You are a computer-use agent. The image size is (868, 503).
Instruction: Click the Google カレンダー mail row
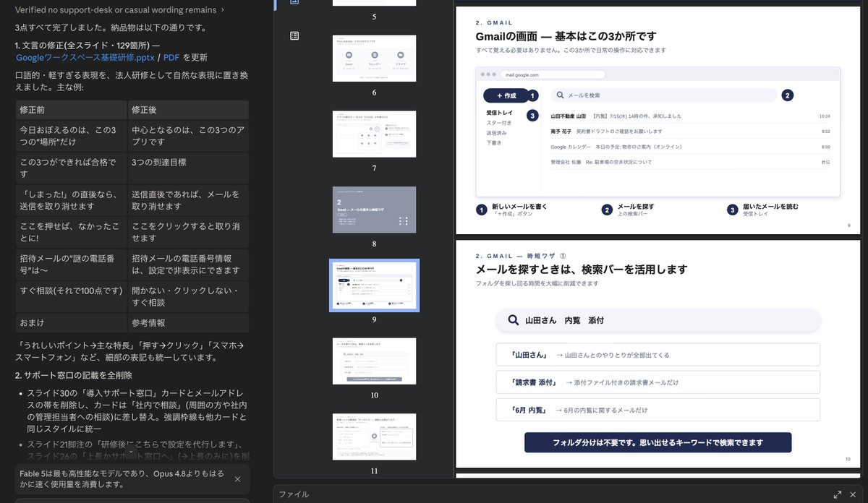click(690, 147)
